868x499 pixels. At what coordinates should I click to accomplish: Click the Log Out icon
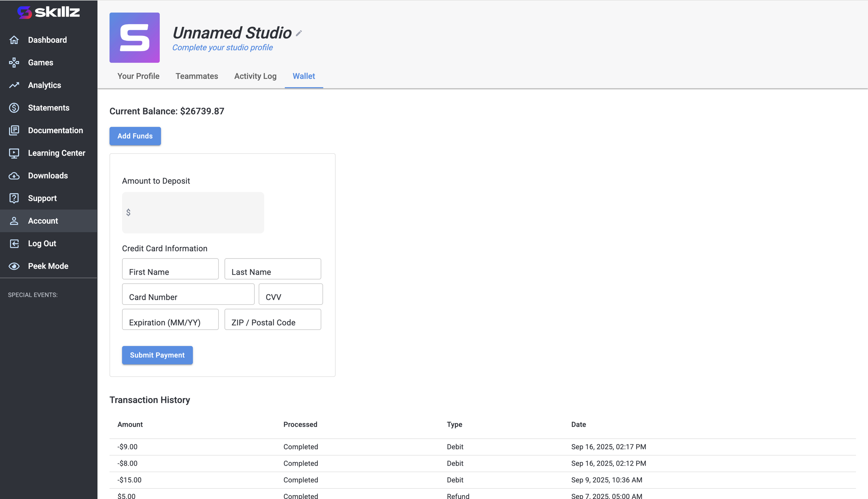click(14, 243)
